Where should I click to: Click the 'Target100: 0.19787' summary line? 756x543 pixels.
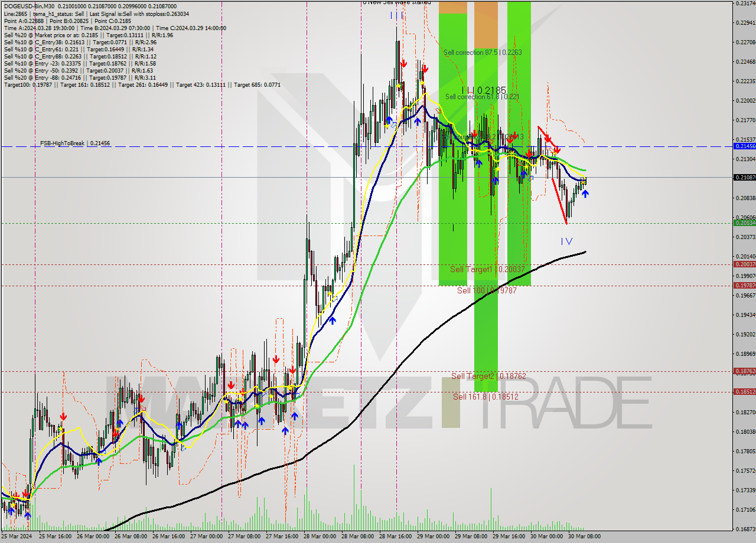(x=142, y=84)
